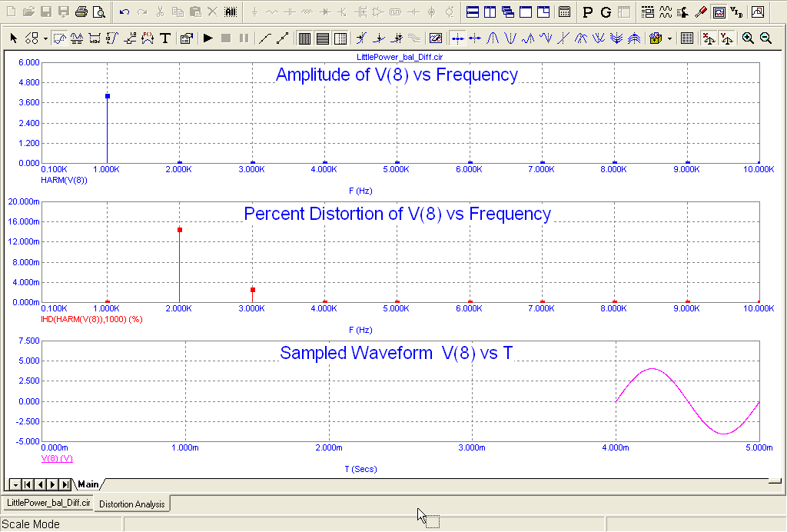The height and width of the screenshot is (532, 787).
Task: Toggle minor log grids button
Action: 340,38
